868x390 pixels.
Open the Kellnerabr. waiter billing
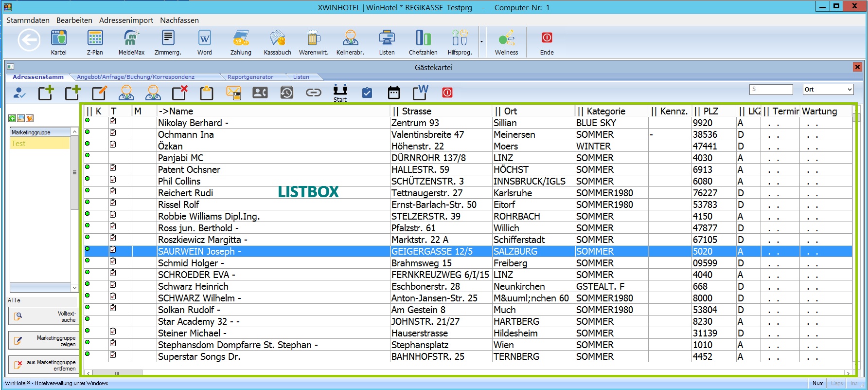coord(350,38)
